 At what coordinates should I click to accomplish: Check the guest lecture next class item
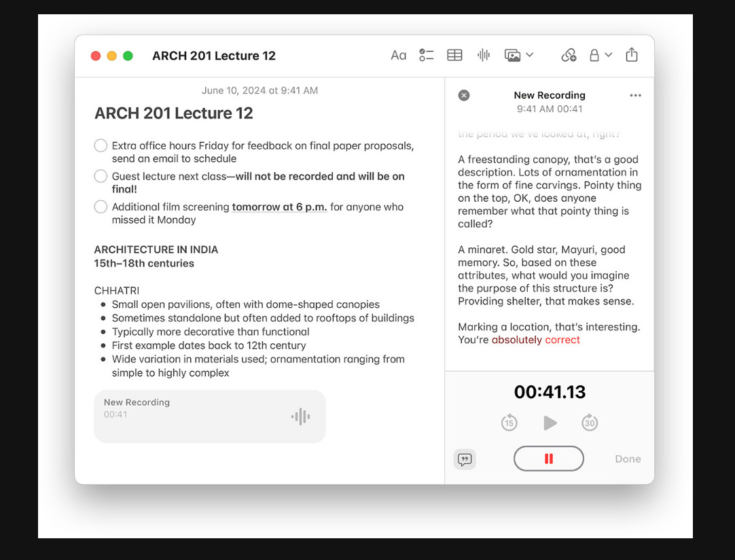point(101,176)
